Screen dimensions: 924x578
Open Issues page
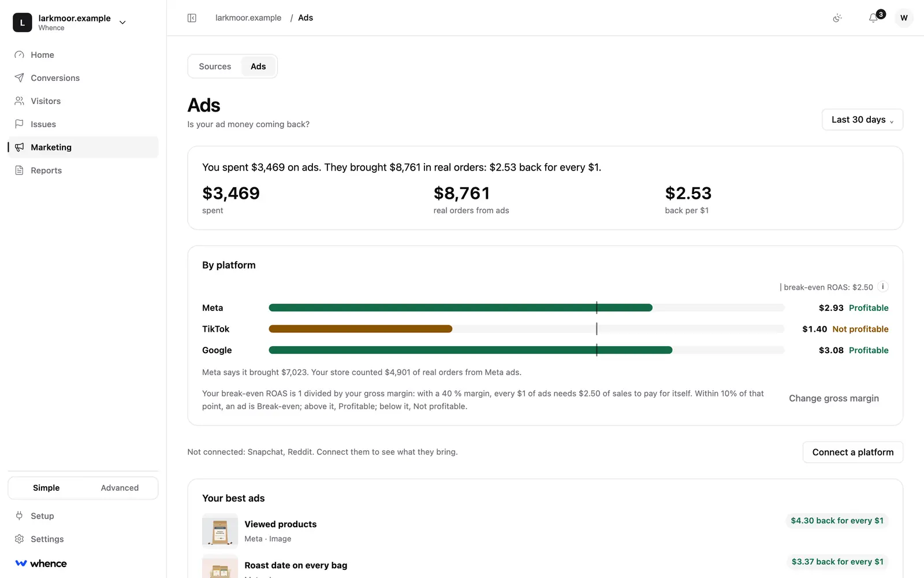click(83, 124)
